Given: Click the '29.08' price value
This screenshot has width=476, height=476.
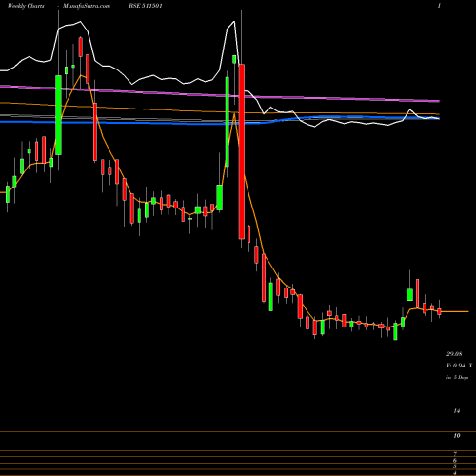Looking at the screenshot, I should (x=454, y=354).
